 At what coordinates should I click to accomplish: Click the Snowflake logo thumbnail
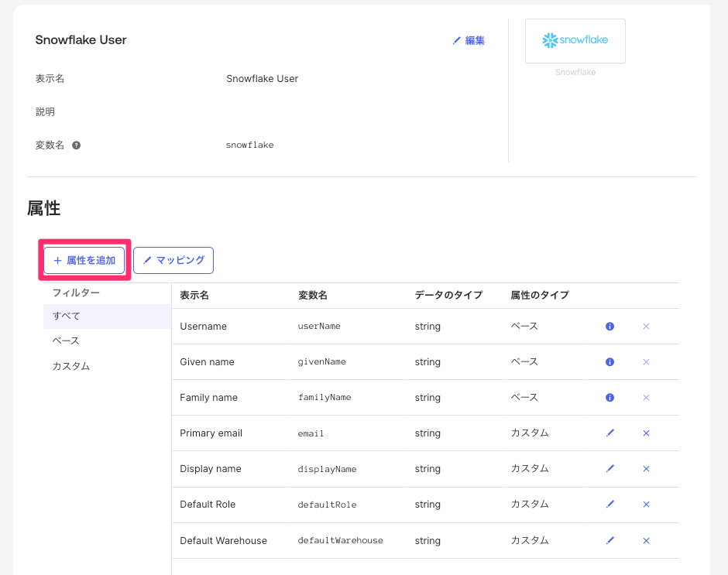pos(575,40)
